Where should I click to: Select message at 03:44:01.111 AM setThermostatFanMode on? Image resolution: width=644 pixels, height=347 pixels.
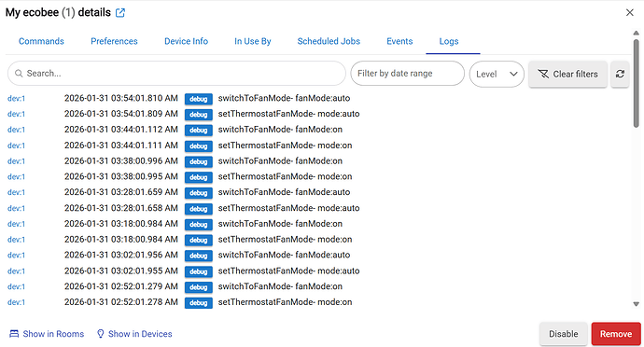[285, 146]
